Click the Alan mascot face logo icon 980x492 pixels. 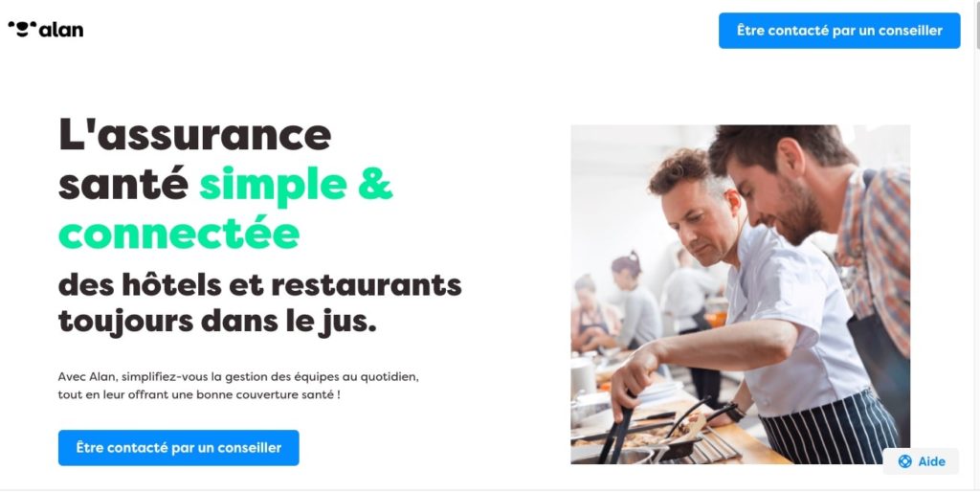pos(23,30)
